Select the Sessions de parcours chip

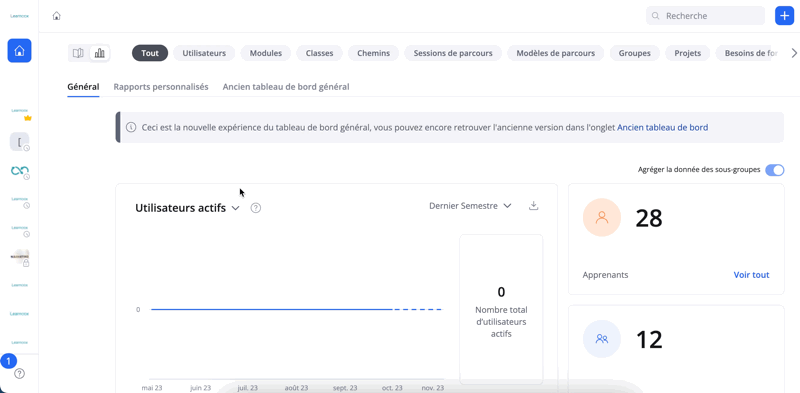pyautogui.click(x=453, y=53)
